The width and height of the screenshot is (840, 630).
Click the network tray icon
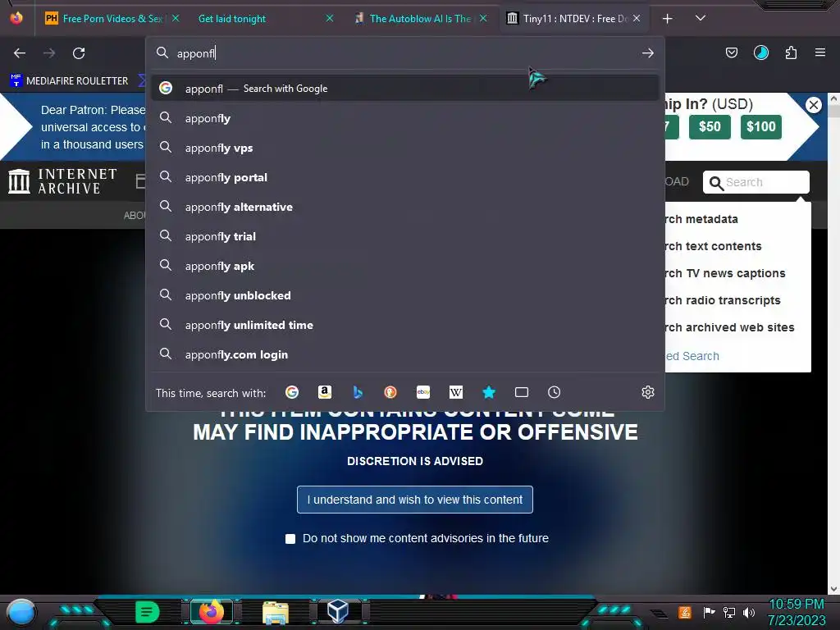pyautogui.click(x=728, y=612)
